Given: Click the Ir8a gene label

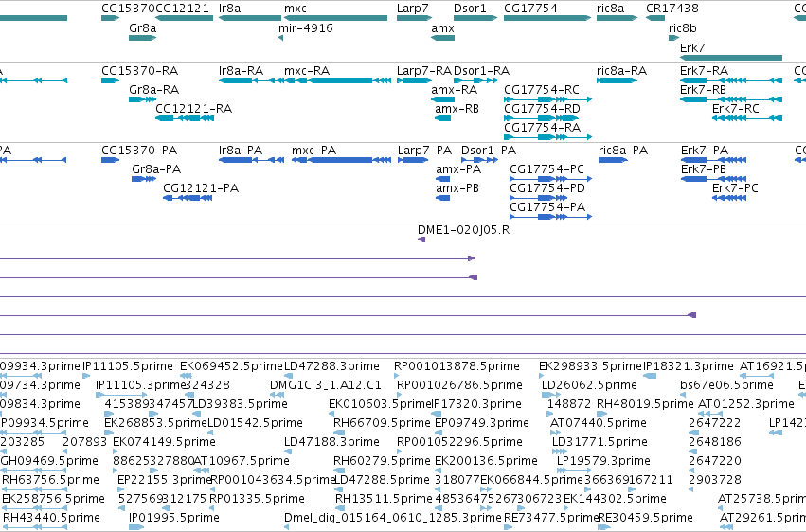Looking at the screenshot, I should coord(229,9).
